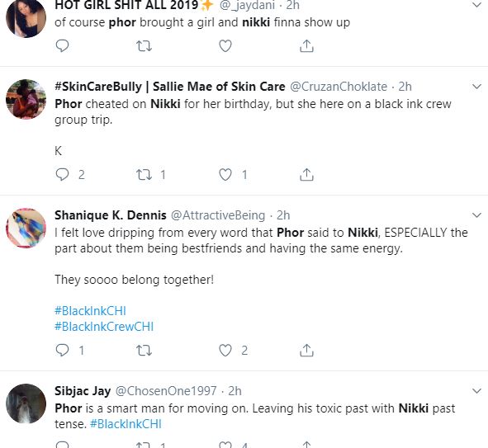Viewport: 488px width, 448px height.
Task: Reply to @_jaydani's tweet about phor
Action: point(62,46)
